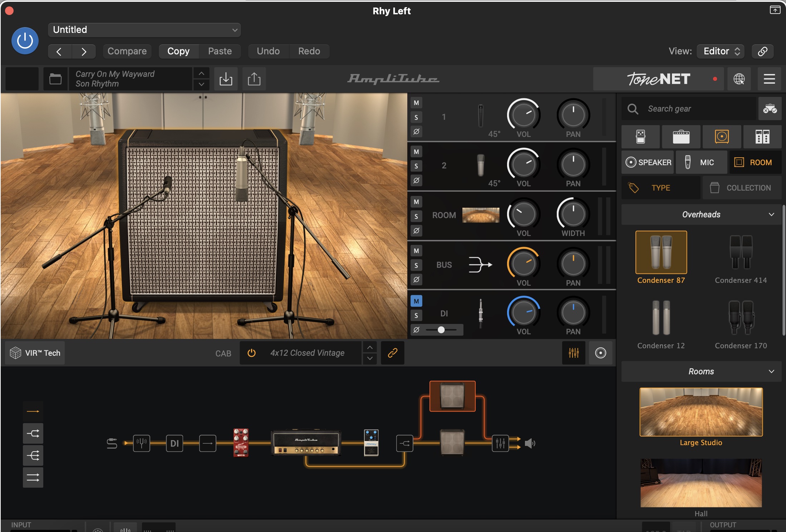Open the Untitled preset dropdown
This screenshot has height=532, width=786.
144,30
